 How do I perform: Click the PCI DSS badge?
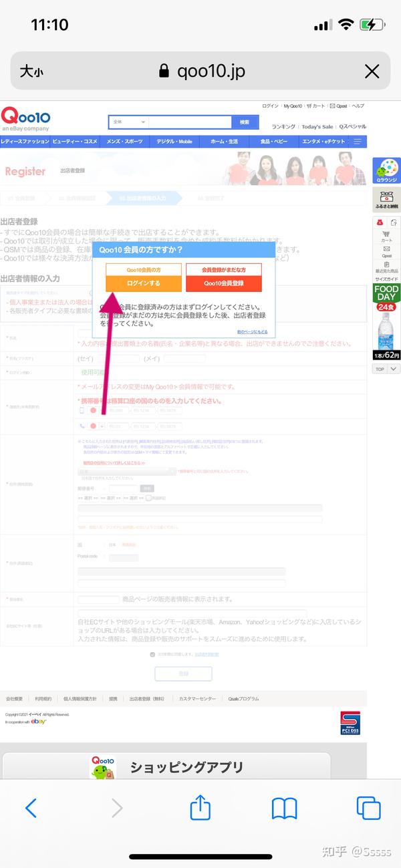point(350,723)
